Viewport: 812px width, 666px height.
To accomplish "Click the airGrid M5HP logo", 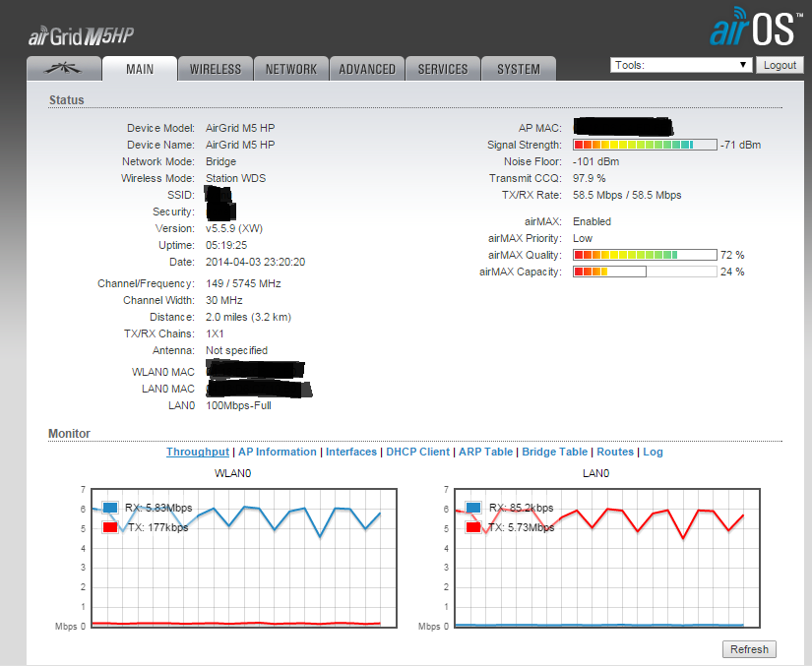I will [x=82, y=36].
